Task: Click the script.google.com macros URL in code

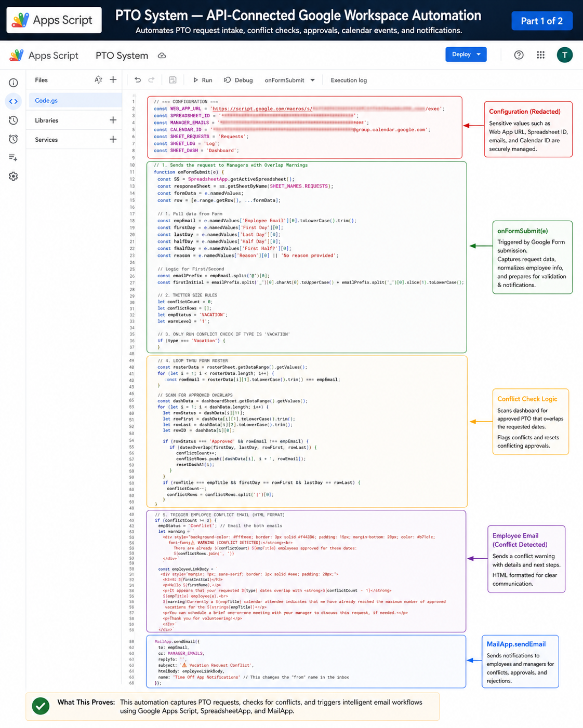Action: click(x=327, y=109)
